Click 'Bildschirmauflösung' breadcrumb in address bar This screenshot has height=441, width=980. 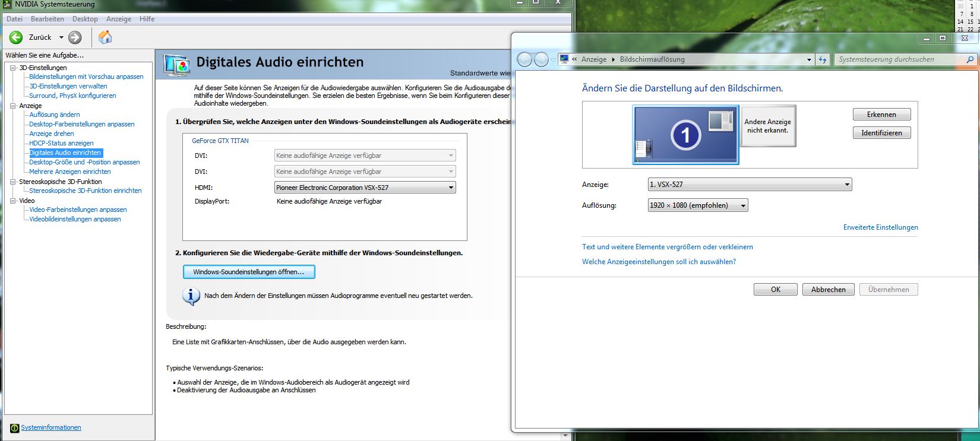[x=652, y=59]
